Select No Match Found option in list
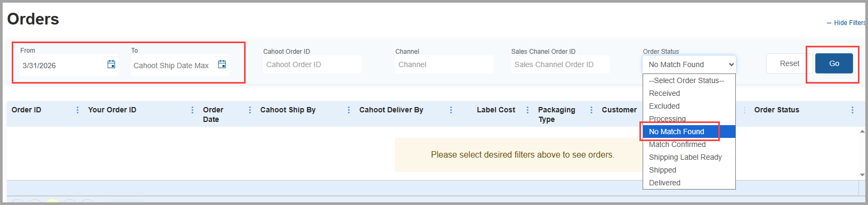 click(x=689, y=132)
